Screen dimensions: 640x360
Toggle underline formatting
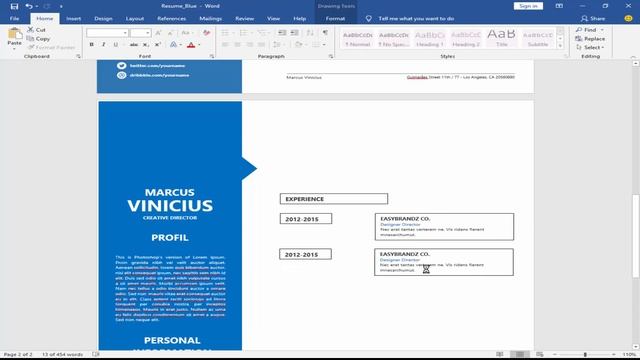click(x=116, y=44)
